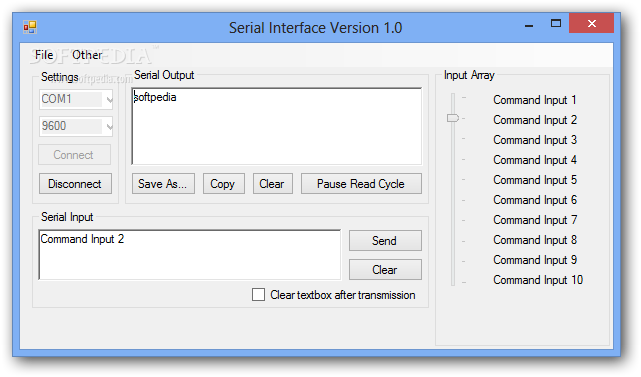The height and width of the screenshot is (377, 641).
Task: Click inside the Serial Input text field
Action: (190, 255)
